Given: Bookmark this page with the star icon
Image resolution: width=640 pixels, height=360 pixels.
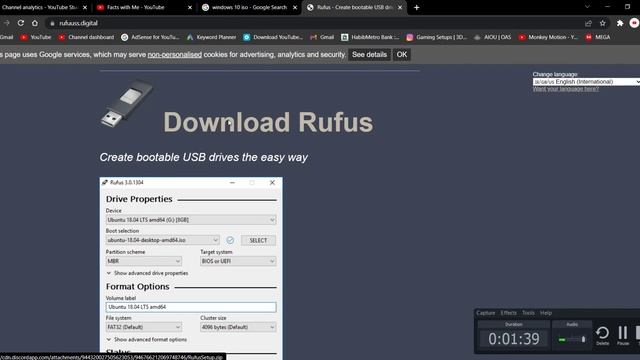Looking at the screenshot, I should [602, 23].
